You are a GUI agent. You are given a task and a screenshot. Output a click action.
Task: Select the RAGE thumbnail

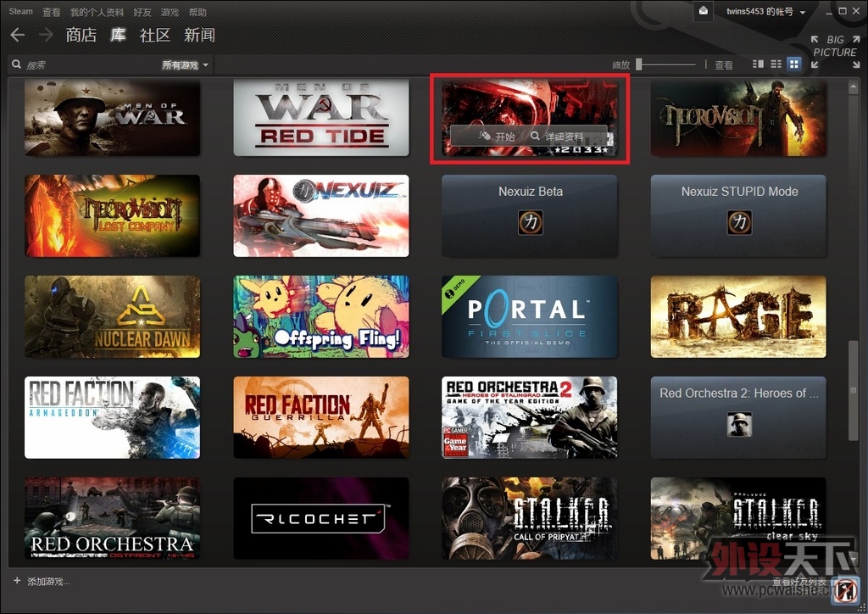tap(738, 316)
